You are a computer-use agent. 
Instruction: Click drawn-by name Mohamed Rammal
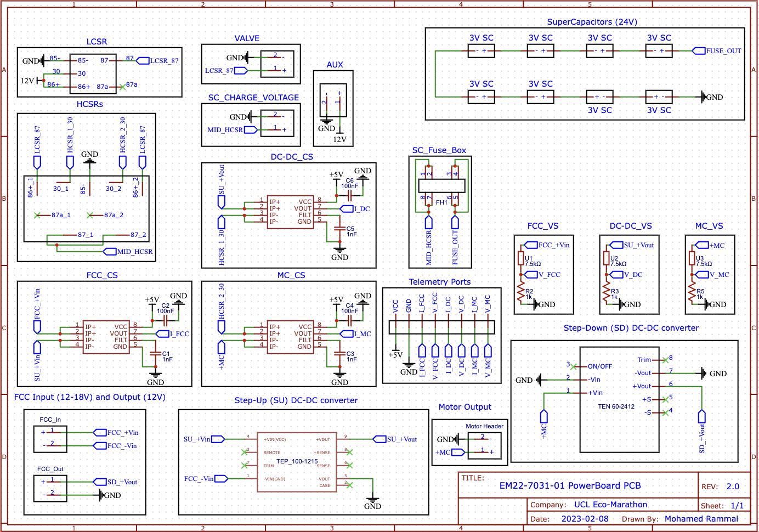pyautogui.click(x=701, y=519)
